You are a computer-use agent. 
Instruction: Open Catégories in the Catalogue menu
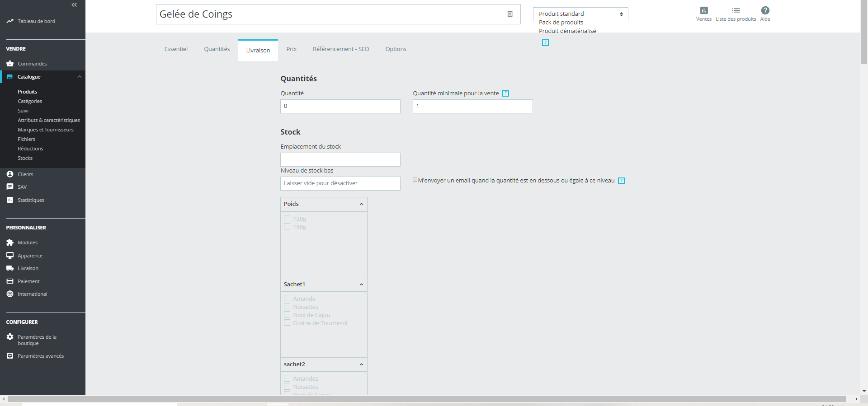point(30,101)
